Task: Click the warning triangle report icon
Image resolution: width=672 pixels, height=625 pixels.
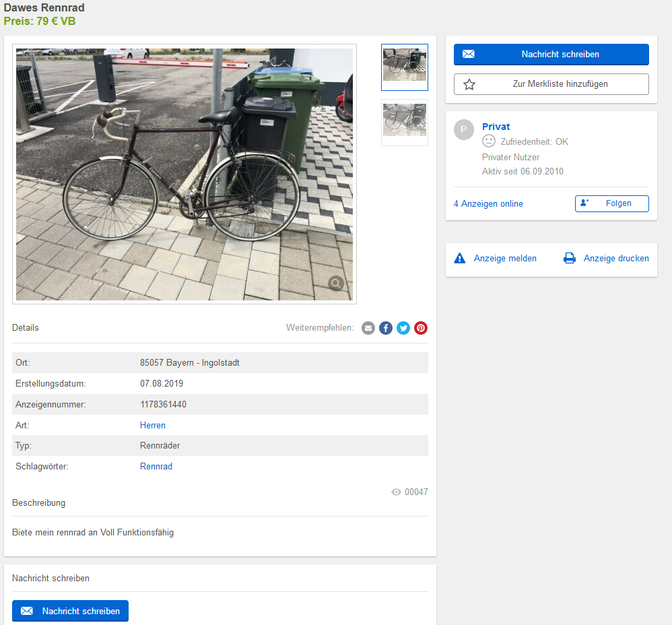Action: 460,258
